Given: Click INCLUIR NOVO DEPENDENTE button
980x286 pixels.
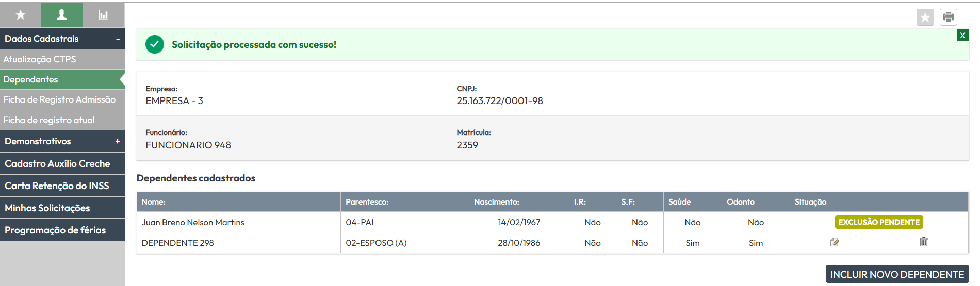Looking at the screenshot, I should [x=897, y=274].
